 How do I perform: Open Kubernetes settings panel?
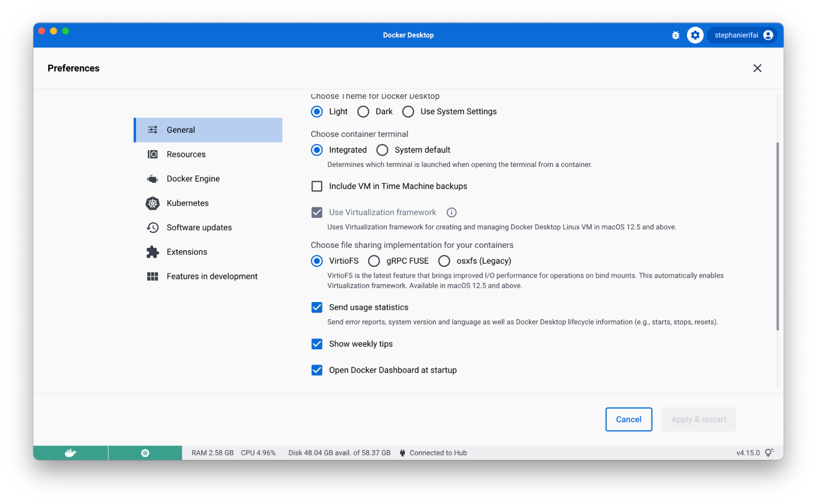pyautogui.click(x=188, y=203)
